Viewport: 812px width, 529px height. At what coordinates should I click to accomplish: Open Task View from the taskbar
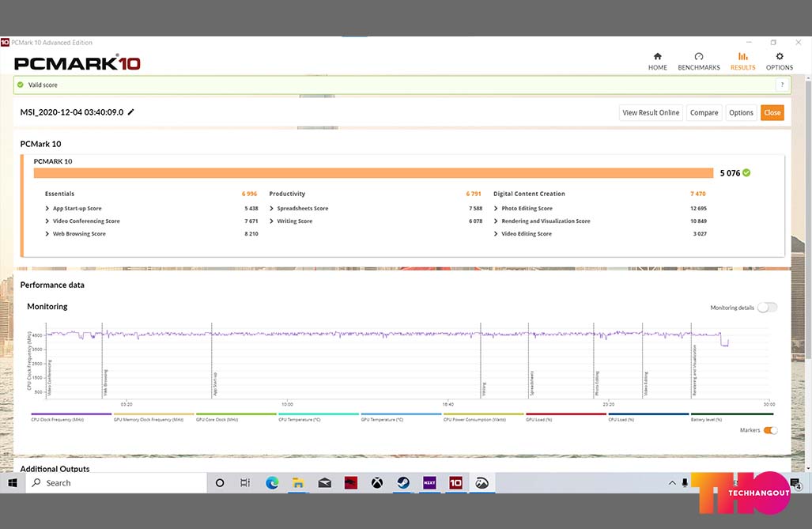point(245,483)
